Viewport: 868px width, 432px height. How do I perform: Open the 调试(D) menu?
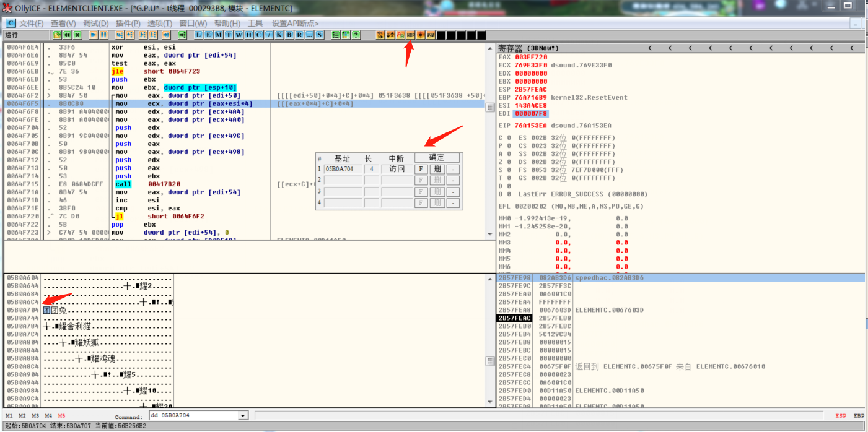tap(95, 24)
